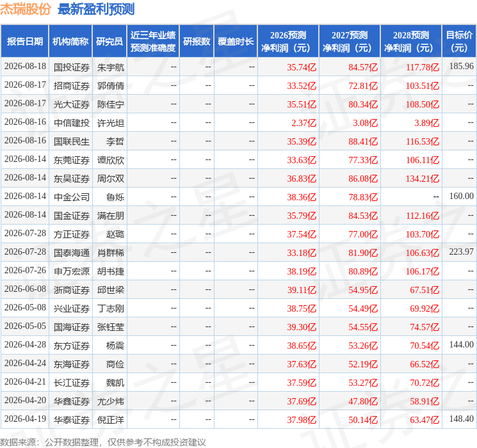Image resolution: width=477 pixels, height=448 pixels.
Task: Click the 国海证券 cell
Action: [72, 326]
